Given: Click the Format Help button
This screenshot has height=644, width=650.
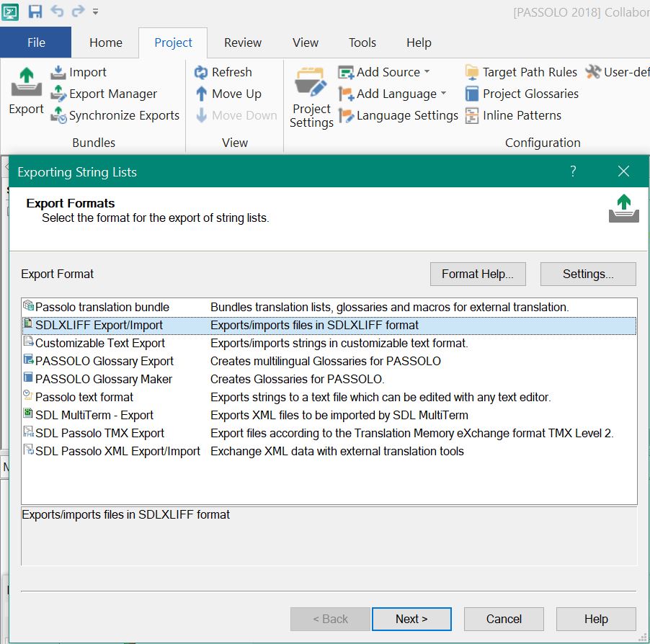Looking at the screenshot, I should pyautogui.click(x=477, y=274).
